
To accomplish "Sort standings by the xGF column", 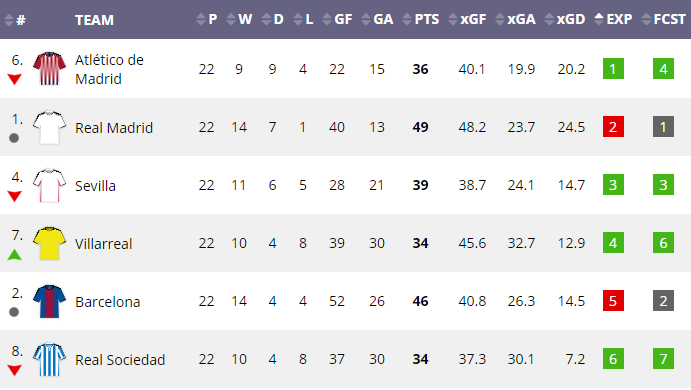I will tap(467, 19).
